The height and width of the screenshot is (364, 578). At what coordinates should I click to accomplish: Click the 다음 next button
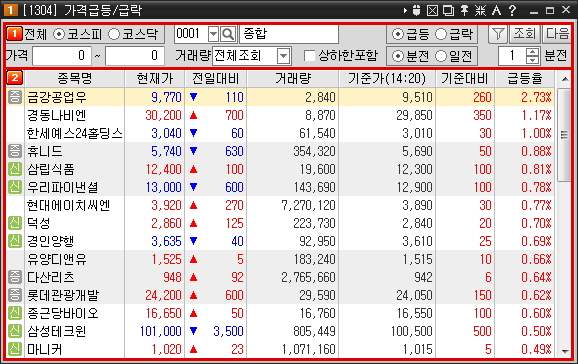pyautogui.click(x=557, y=34)
